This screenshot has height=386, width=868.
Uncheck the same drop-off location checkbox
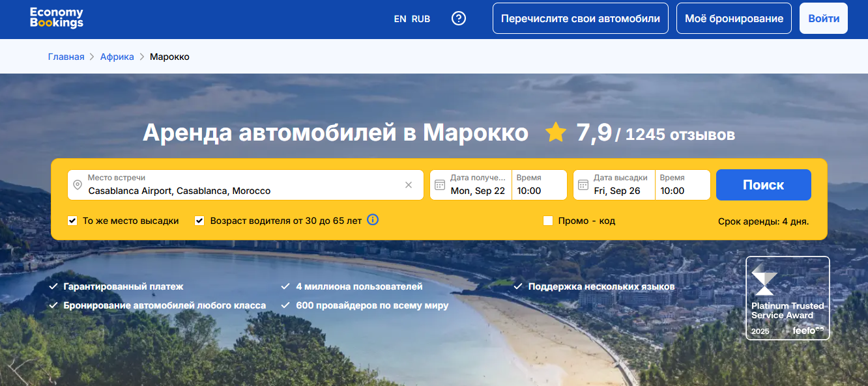pos(72,221)
